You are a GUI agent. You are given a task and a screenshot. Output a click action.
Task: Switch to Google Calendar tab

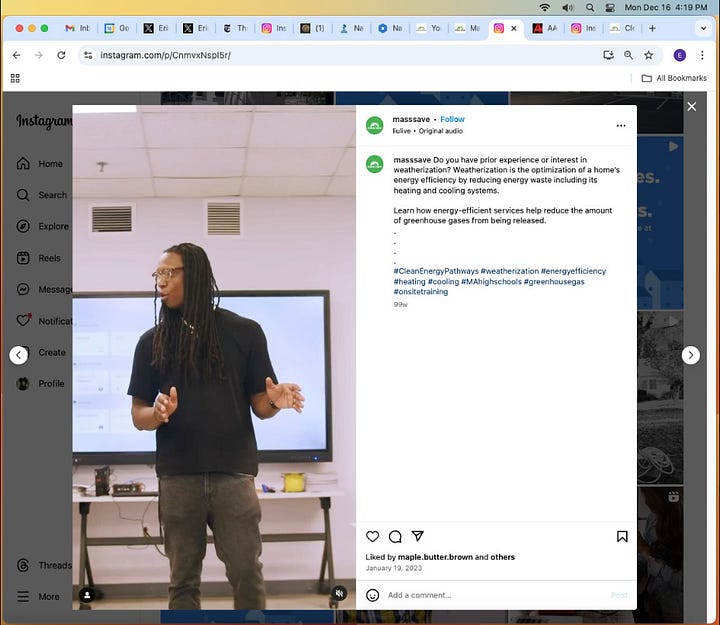click(117, 28)
